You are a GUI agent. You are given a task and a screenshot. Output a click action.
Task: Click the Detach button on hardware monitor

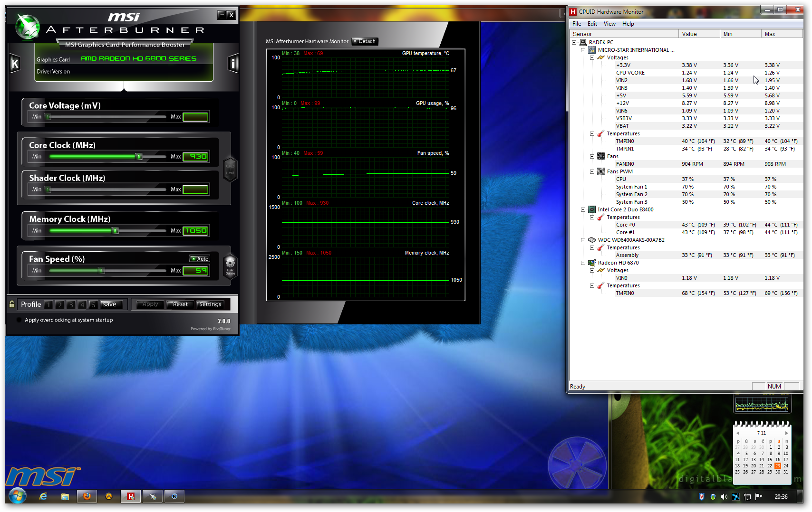point(365,41)
